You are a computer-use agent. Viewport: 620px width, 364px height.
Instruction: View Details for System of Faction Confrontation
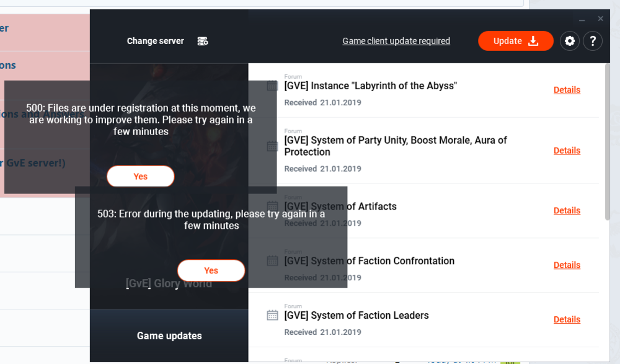[x=567, y=265]
